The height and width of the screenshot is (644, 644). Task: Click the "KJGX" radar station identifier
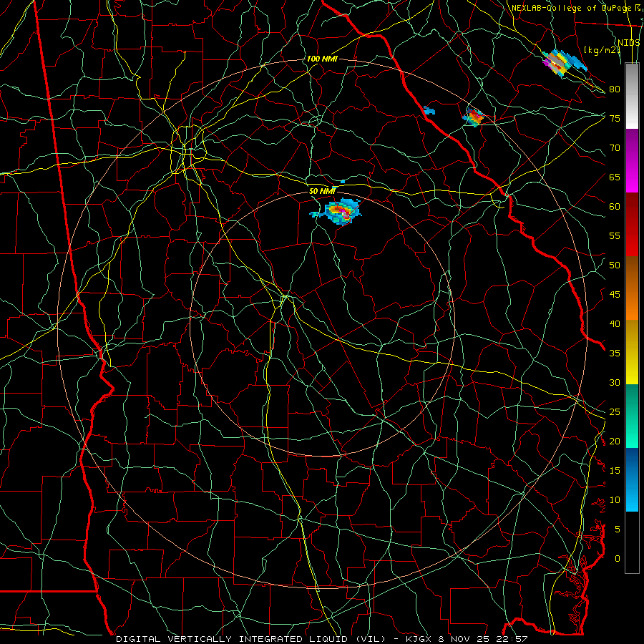tap(420, 639)
